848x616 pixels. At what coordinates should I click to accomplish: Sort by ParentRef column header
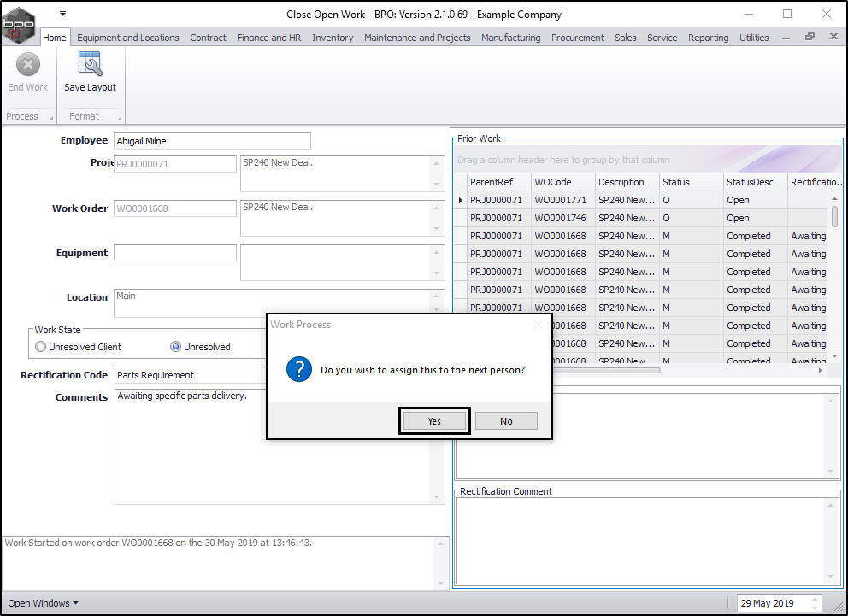[x=498, y=182]
